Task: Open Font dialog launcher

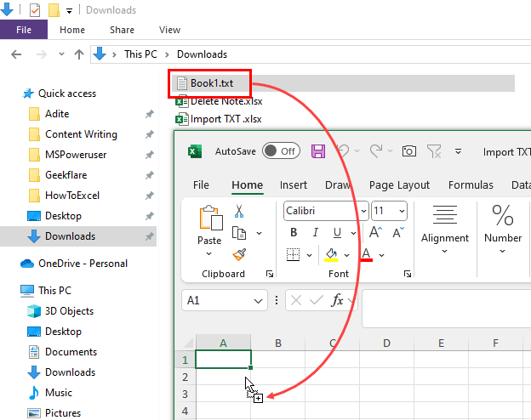Action: pyautogui.click(x=408, y=274)
